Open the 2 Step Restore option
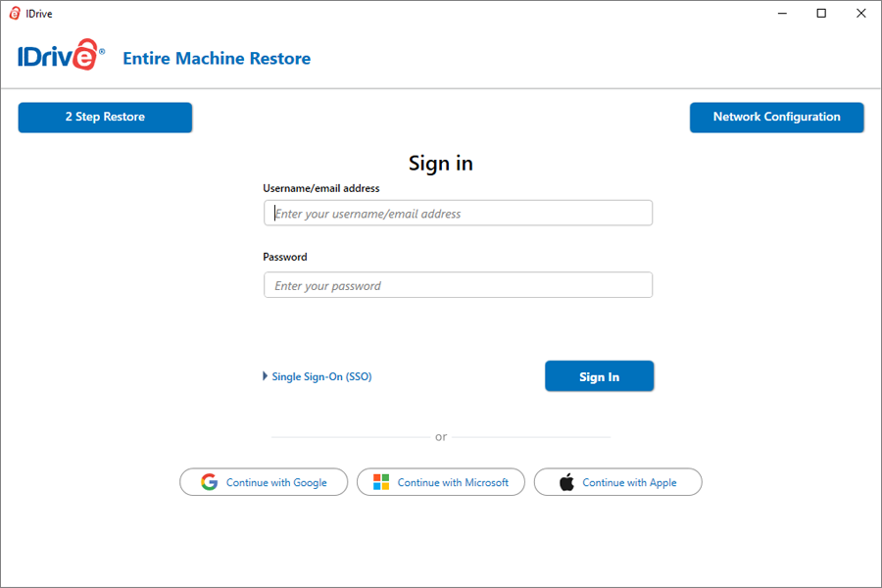The height and width of the screenshot is (588, 882). [105, 118]
